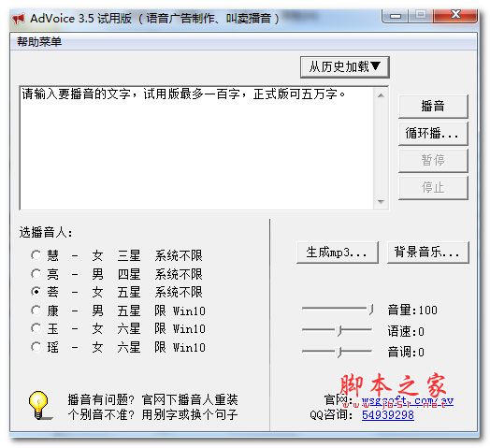Screen dimensions: 490x448
Task: Click the 循环播... loop play button
Action: (x=433, y=134)
